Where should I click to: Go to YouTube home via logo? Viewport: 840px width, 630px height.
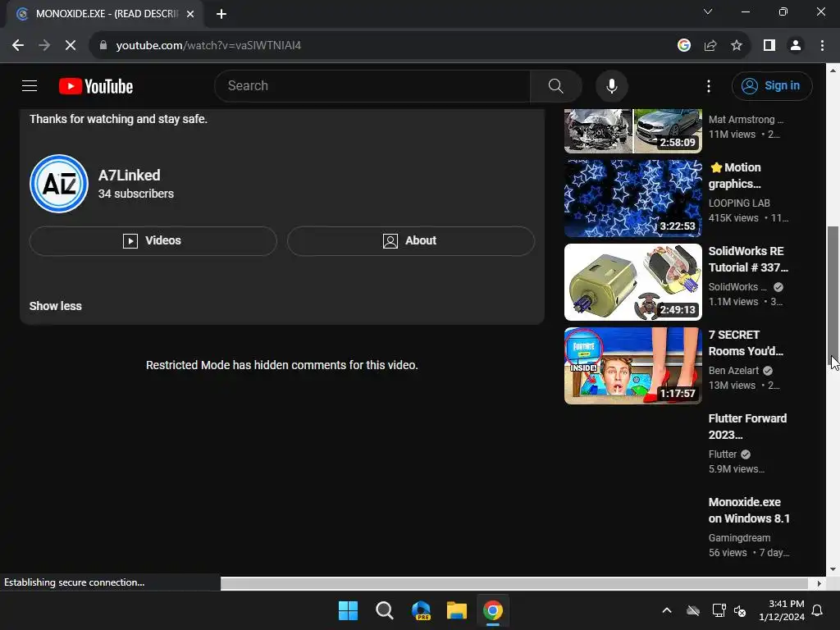click(96, 86)
